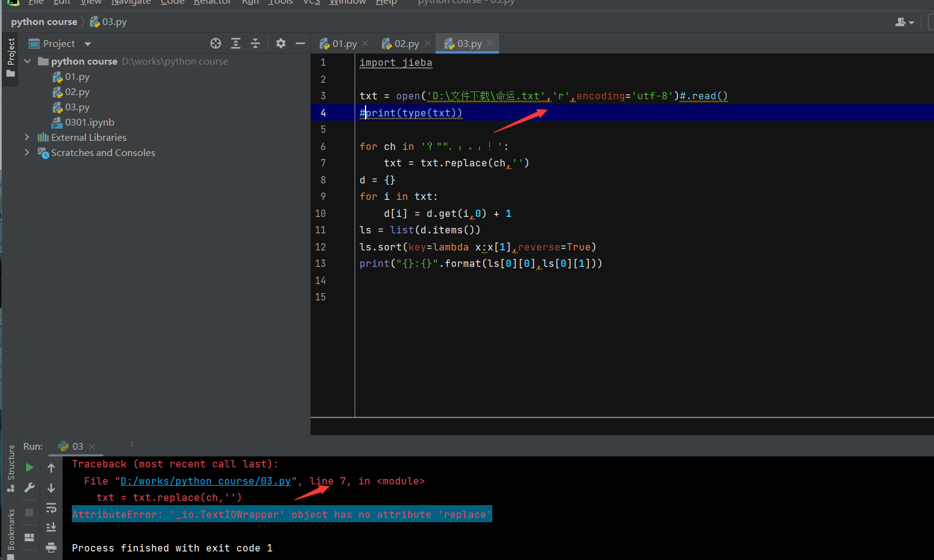This screenshot has height=560, width=934.
Task: Open the Navigate menu
Action: [x=130, y=2]
